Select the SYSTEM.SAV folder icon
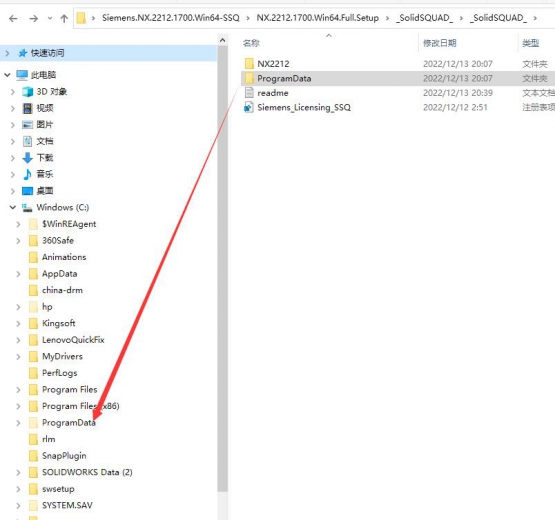Screen dimensions: 555x520 coord(33,505)
